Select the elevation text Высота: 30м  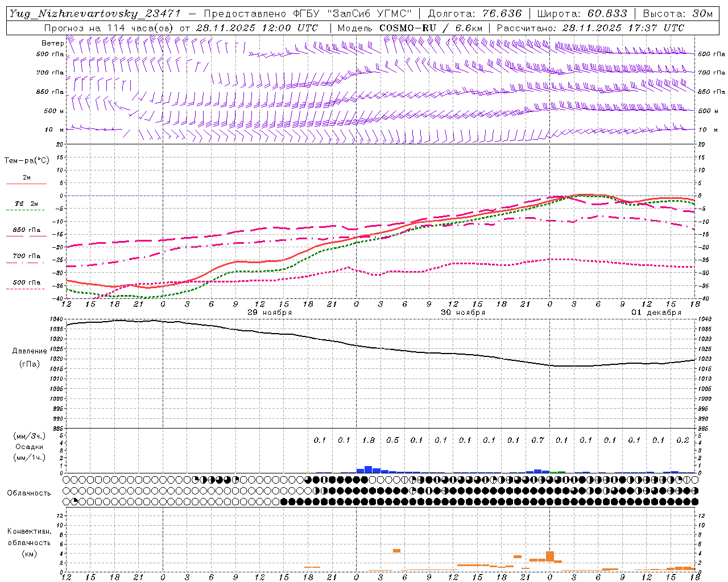tap(677, 14)
